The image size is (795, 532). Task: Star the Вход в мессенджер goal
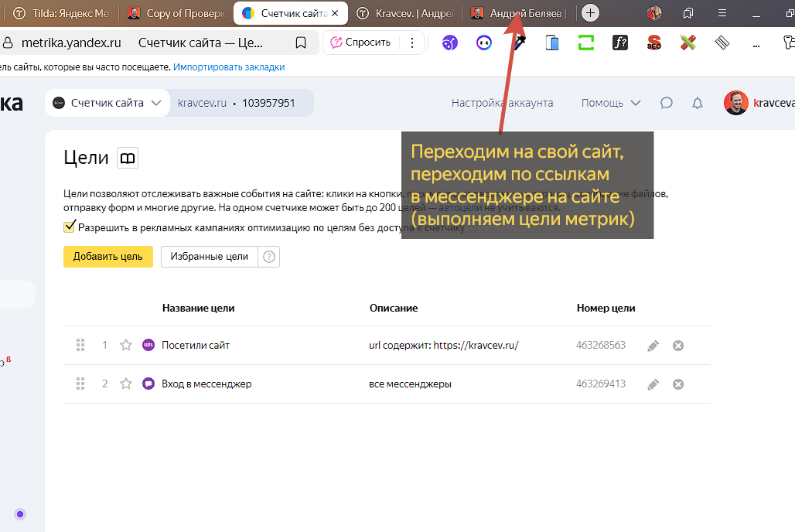click(x=126, y=384)
